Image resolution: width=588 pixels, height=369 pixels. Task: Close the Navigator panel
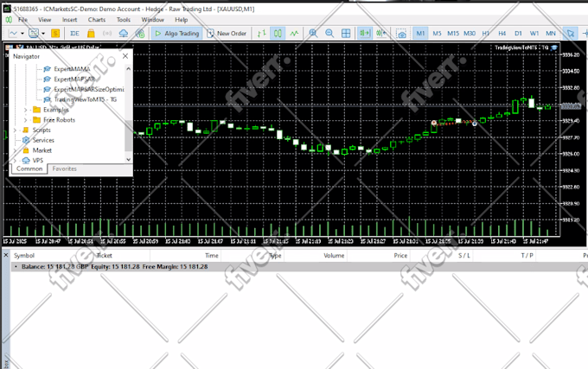tap(125, 56)
